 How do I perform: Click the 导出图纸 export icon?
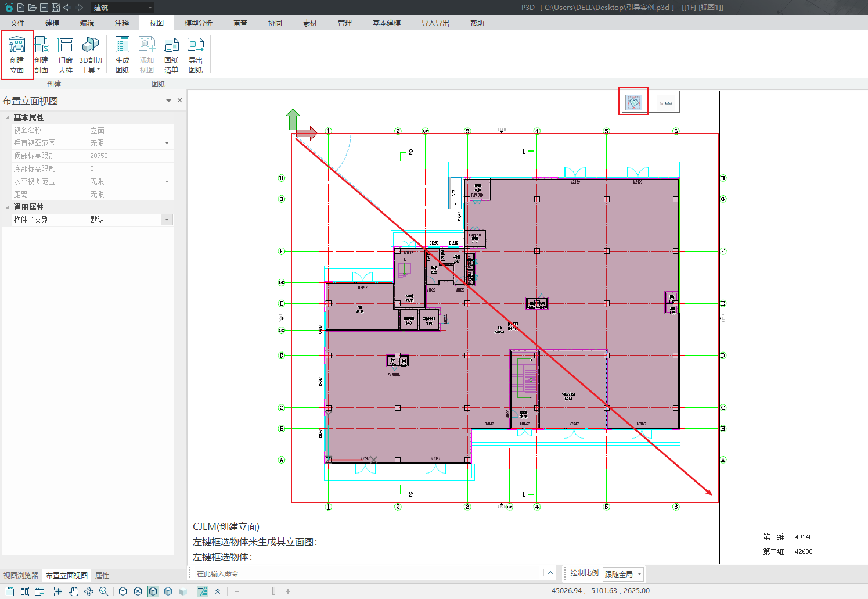pos(196,55)
